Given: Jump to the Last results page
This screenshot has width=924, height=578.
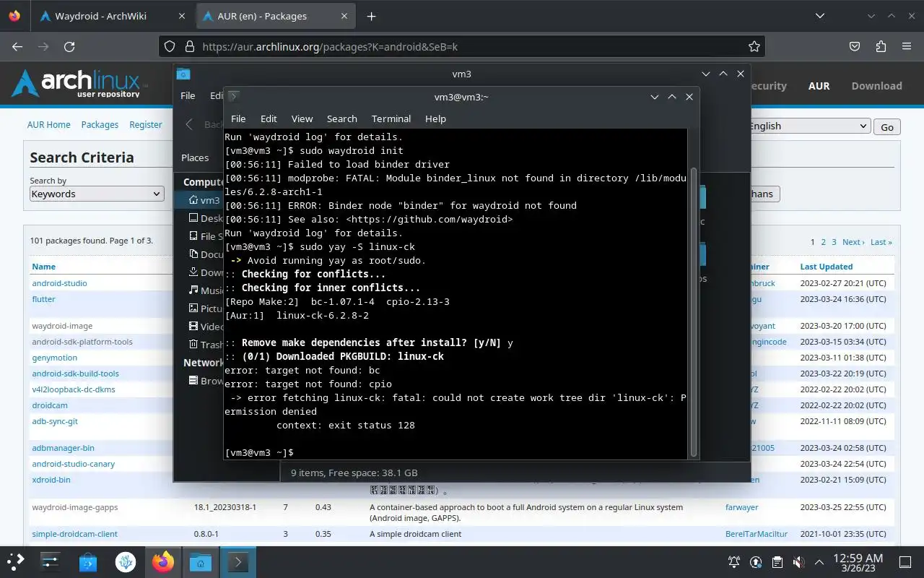Looking at the screenshot, I should pyautogui.click(x=881, y=242).
